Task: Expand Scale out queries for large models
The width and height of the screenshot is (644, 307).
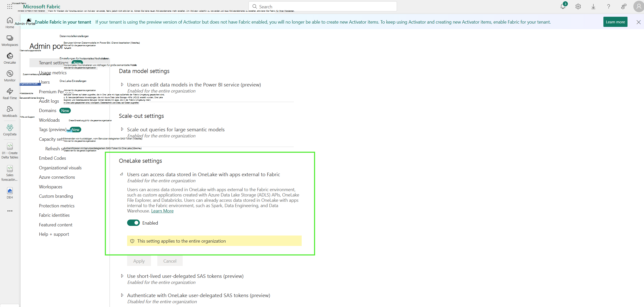Action: [122, 129]
